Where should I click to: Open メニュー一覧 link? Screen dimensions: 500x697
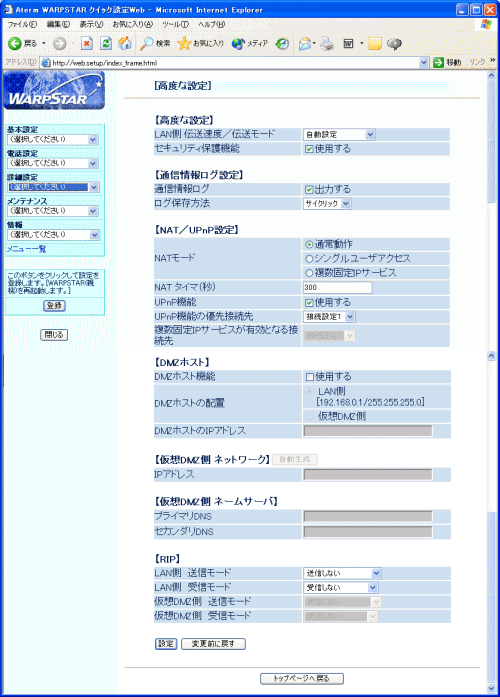26,249
